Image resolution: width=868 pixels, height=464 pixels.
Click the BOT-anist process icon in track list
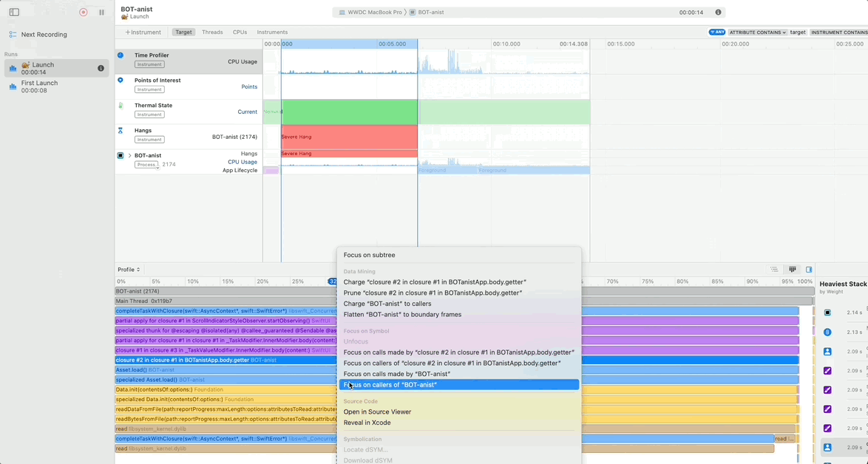click(120, 155)
